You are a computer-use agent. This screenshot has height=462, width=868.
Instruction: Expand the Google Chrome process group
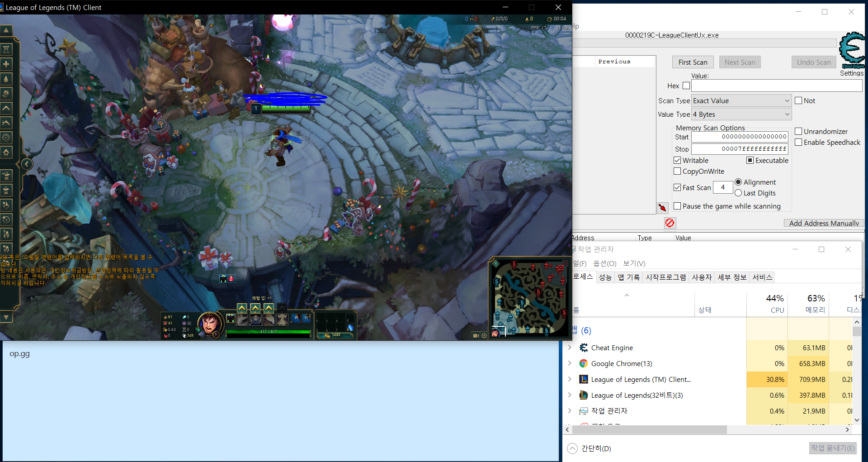570,363
